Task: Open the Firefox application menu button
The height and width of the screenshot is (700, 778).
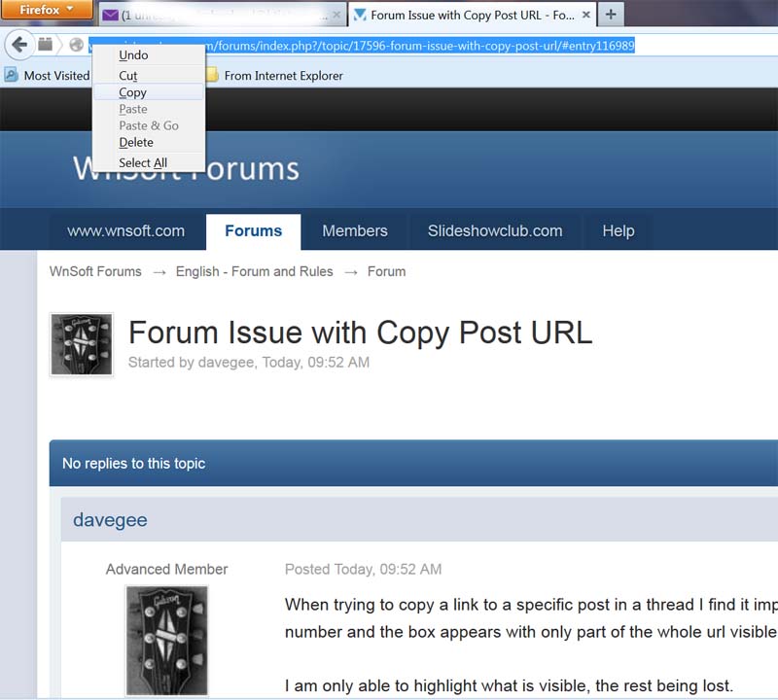Action: tap(47, 10)
